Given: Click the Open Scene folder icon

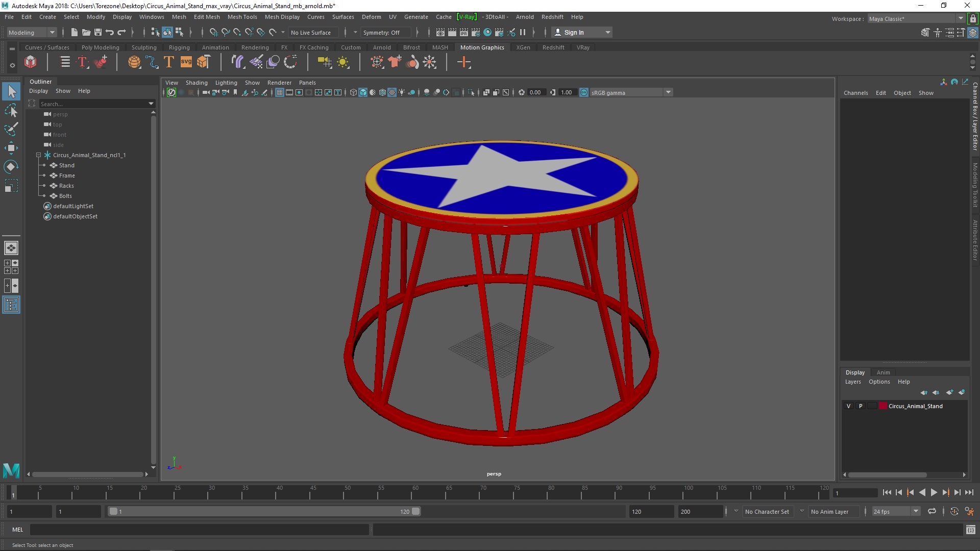Looking at the screenshot, I should coord(86,32).
